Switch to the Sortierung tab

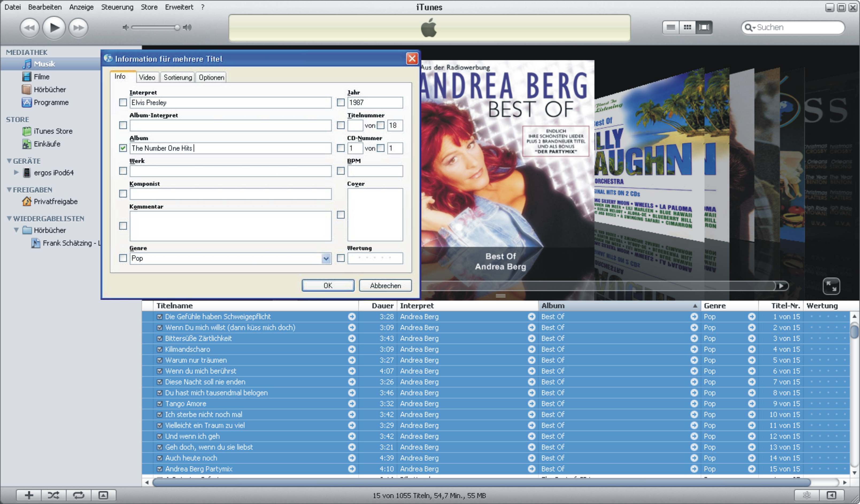178,77
